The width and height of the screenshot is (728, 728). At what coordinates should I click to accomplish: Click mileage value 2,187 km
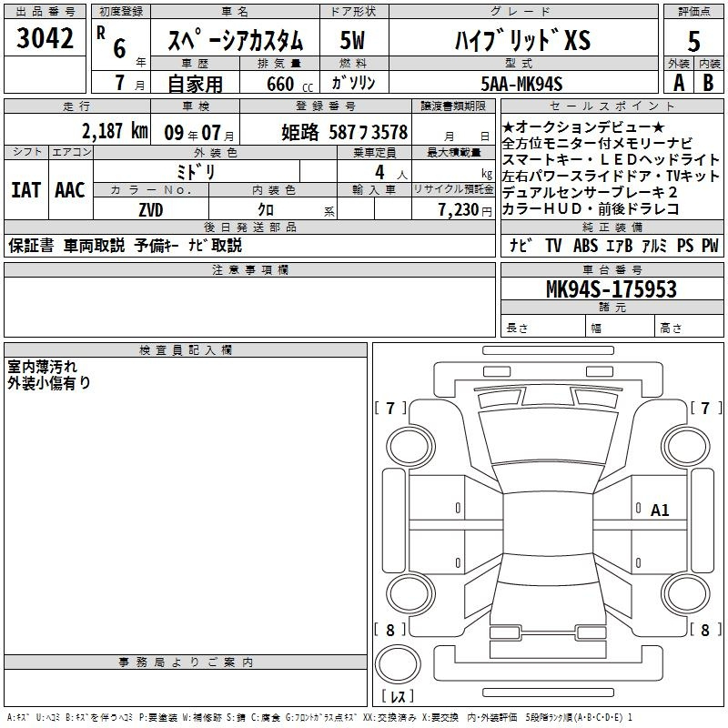pos(115,131)
